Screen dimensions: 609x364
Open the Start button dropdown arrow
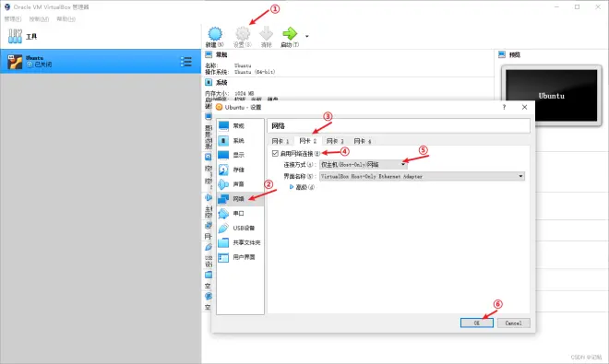pyautogui.click(x=307, y=37)
